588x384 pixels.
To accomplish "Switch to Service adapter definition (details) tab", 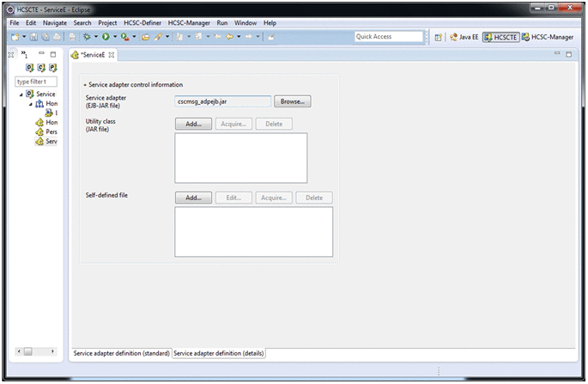I will [x=219, y=353].
